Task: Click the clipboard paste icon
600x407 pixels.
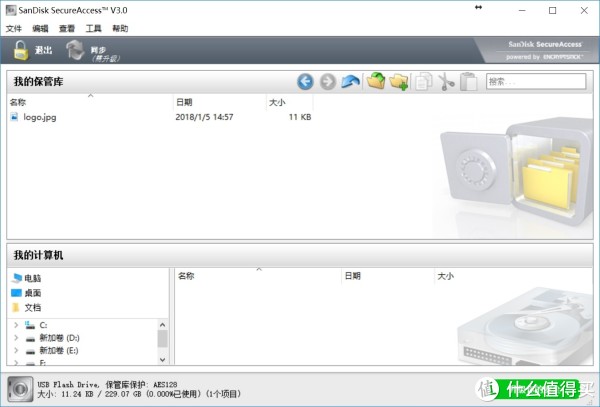Action: click(468, 81)
